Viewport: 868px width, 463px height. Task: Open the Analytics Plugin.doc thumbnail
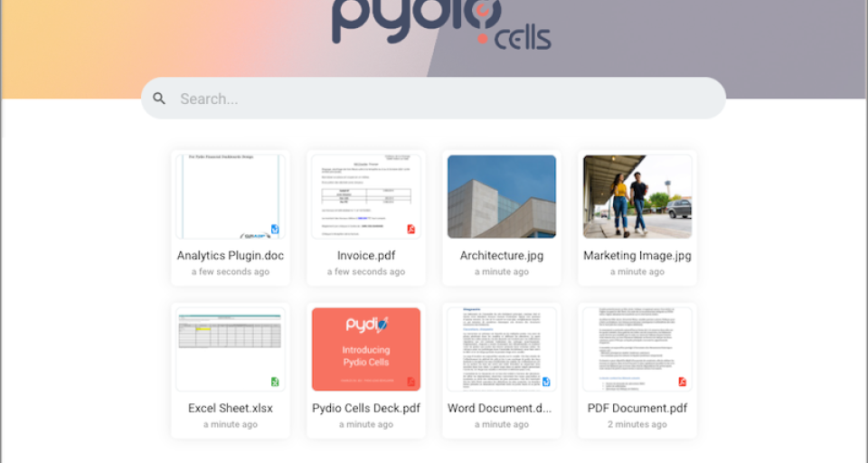click(x=231, y=196)
